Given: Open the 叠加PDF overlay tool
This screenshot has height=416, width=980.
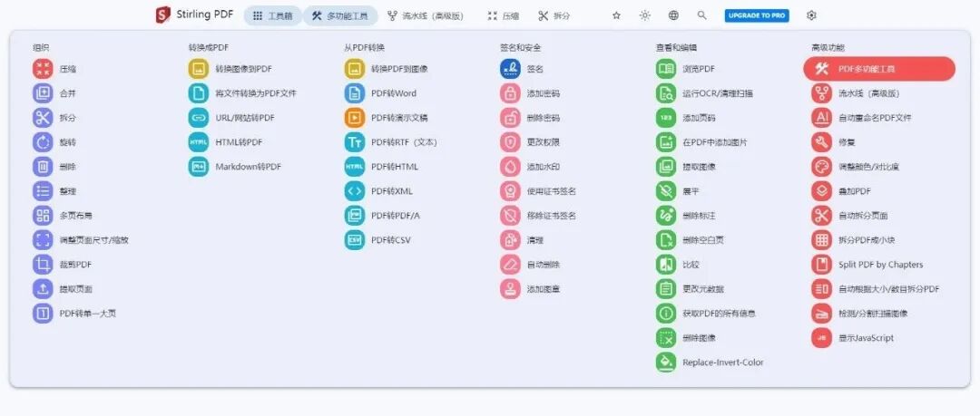Looking at the screenshot, I should pyautogui.click(x=841, y=191).
